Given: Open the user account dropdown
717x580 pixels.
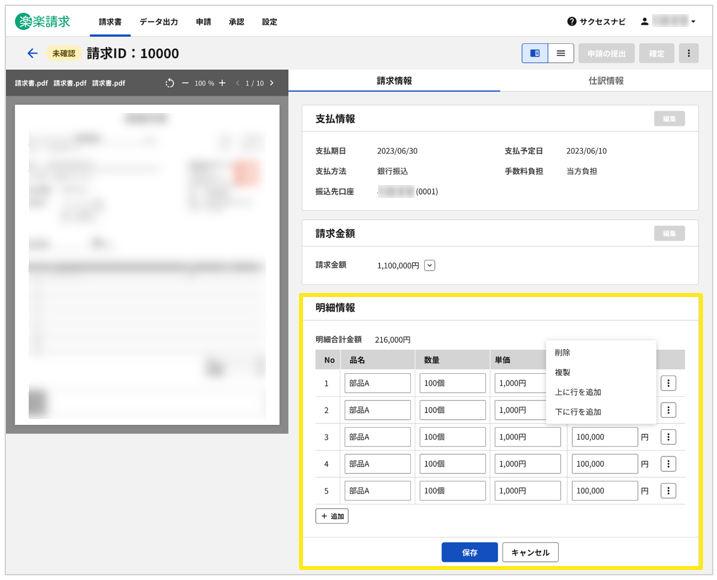Looking at the screenshot, I should pyautogui.click(x=668, y=21).
